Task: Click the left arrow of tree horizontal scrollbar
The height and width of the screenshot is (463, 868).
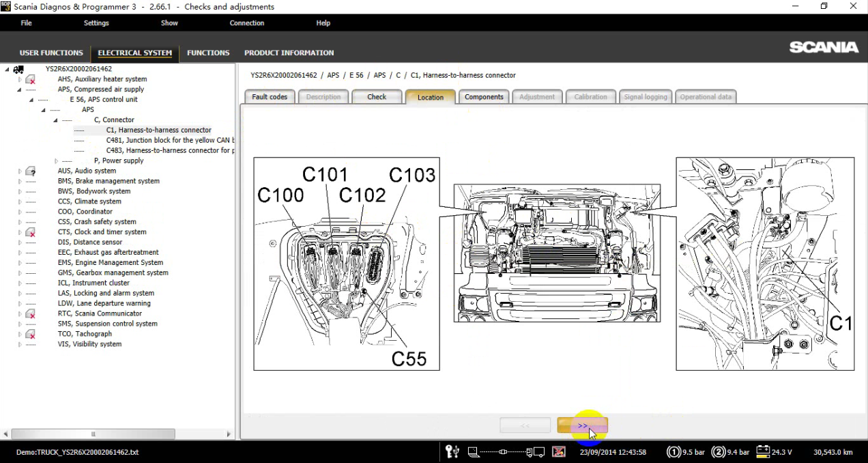Action: tap(6, 434)
